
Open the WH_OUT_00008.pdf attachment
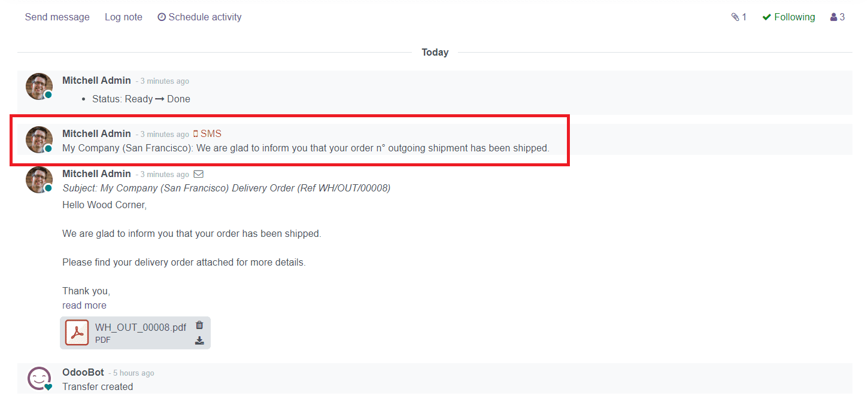coord(140,327)
